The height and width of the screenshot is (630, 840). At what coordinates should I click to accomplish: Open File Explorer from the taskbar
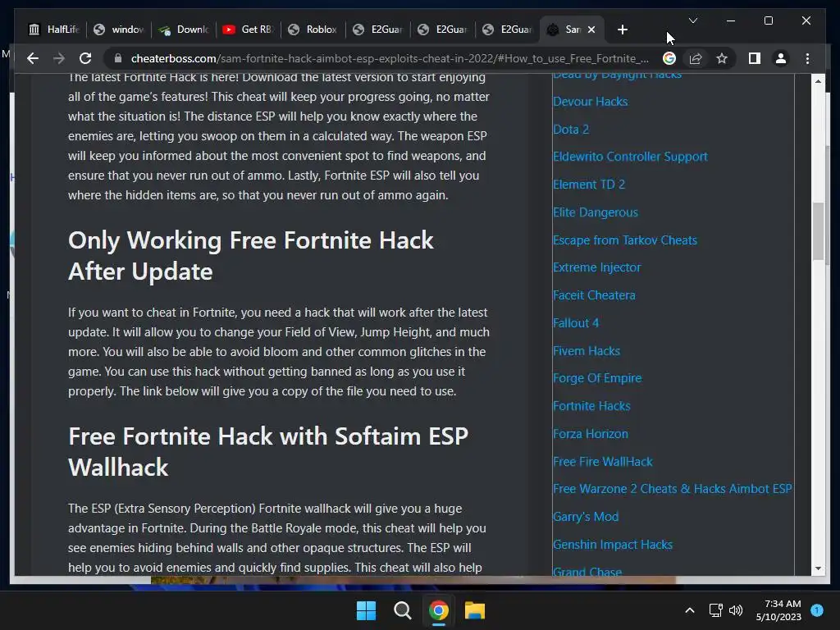pyautogui.click(x=475, y=610)
